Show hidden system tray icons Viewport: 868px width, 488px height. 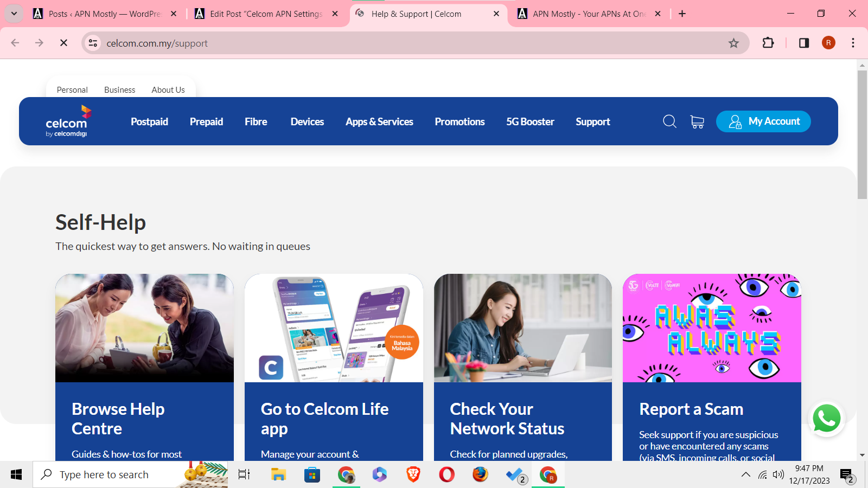coord(746,475)
